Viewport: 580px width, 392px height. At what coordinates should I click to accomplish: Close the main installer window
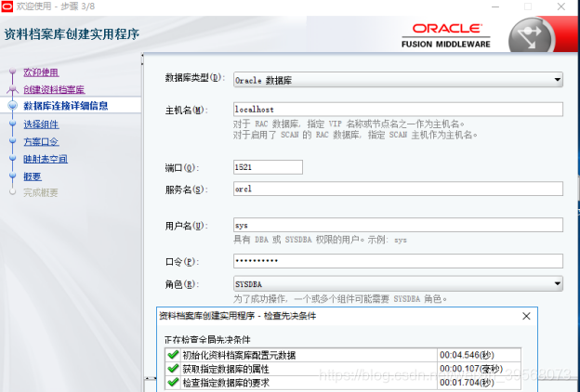[561, 7]
